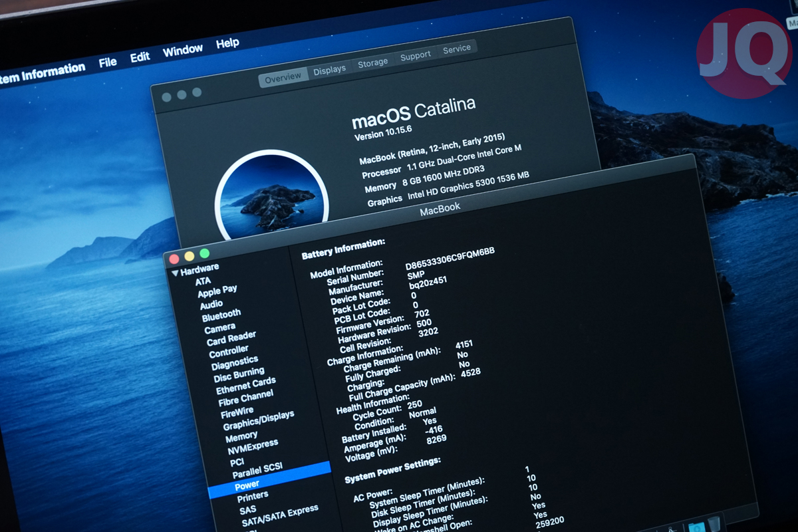Click the Battery Information heading
Viewport: 798px width, 532px height.
[343, 249]
